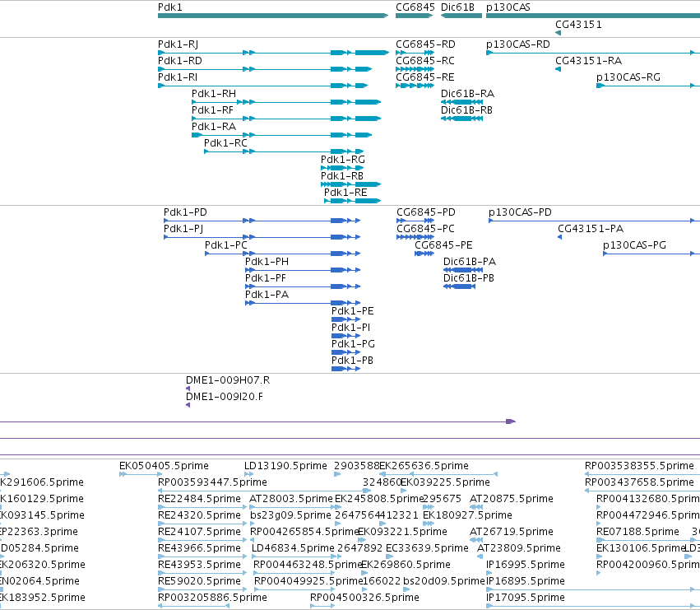Click transcript CG6845-RE
700x610 pixels.
(415, 86)
